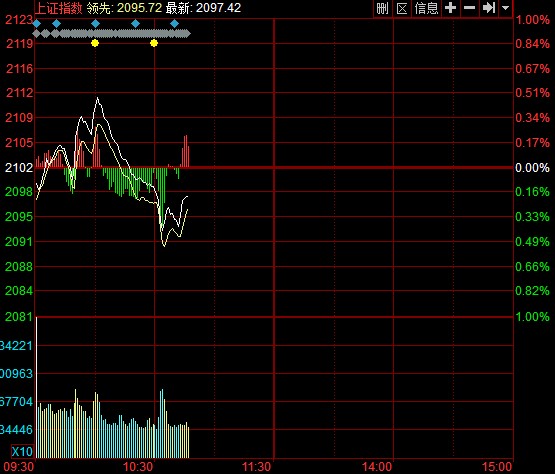The height and width of the screenshot is (474, 555).
Task: Click the first blue diamond marker
Action: click(x=37, y=24)
